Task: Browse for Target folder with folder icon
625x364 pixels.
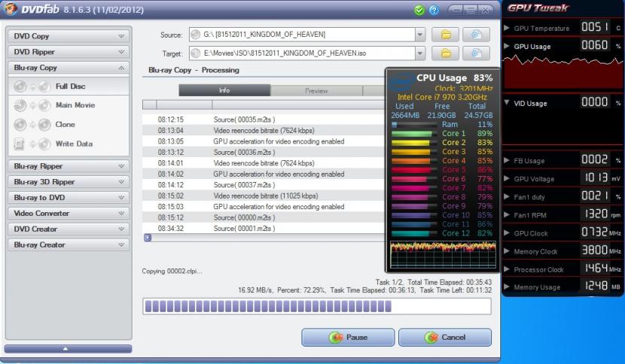Action: (x=445, y=53)
